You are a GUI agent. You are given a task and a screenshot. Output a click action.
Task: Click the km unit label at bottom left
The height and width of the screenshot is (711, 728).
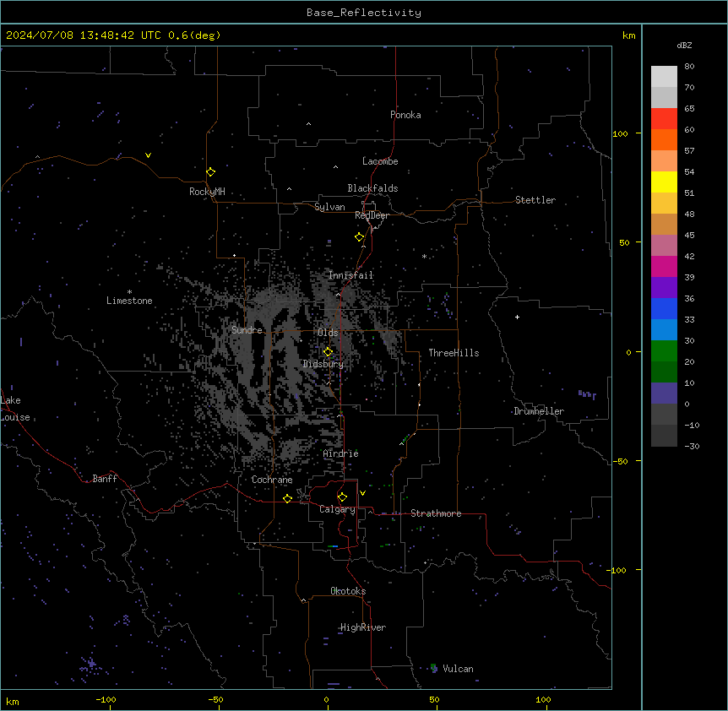coord(13,702)
